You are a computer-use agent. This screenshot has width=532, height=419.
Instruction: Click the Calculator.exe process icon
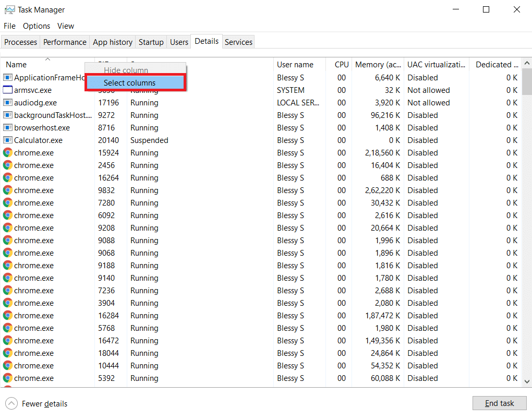(x=8, y=140)
